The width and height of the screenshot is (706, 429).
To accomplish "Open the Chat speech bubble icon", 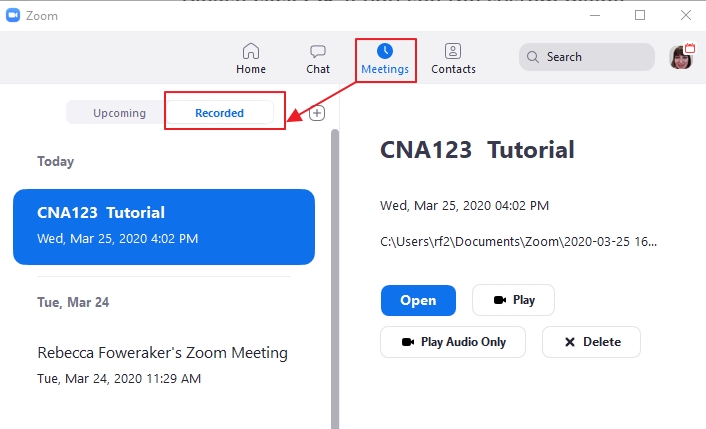I will (x=318, y=51).
